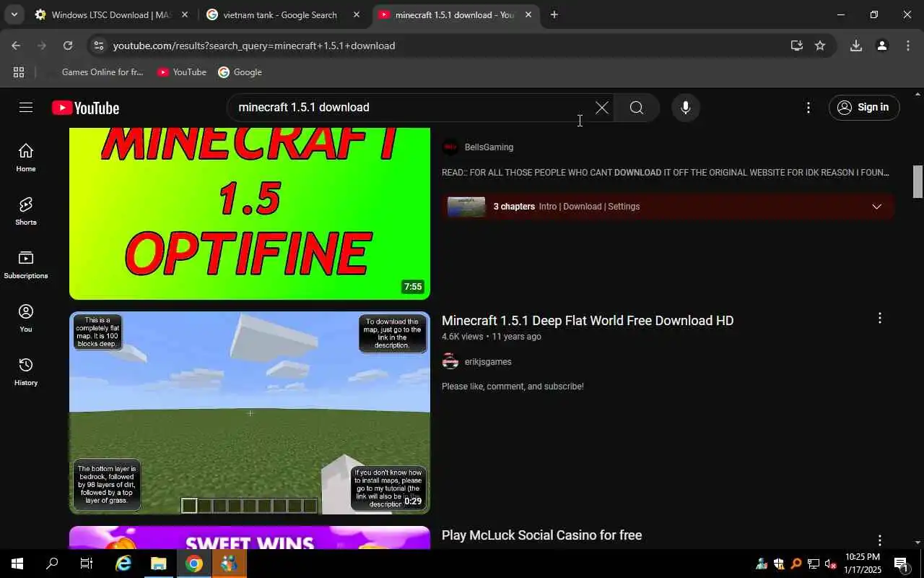The image size is (924, 578).
Task: Reload the page
Action: click(68, 46)
